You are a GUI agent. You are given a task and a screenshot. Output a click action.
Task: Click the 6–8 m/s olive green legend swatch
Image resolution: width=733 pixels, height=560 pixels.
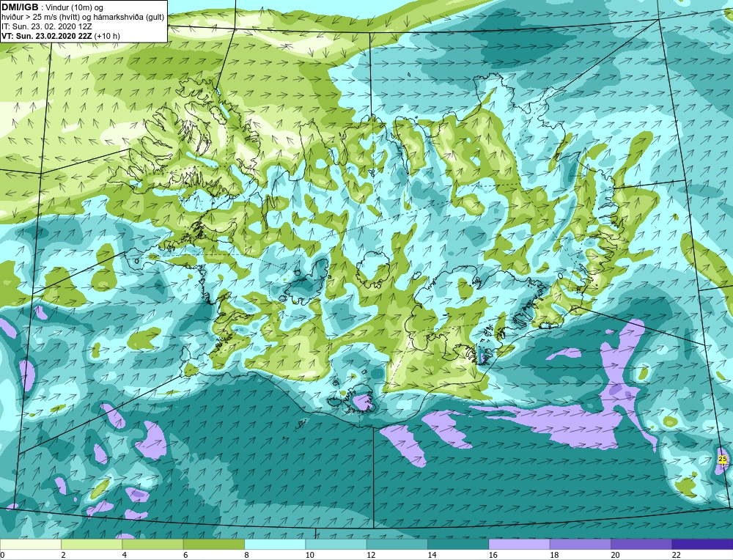[x=214, y=544]
